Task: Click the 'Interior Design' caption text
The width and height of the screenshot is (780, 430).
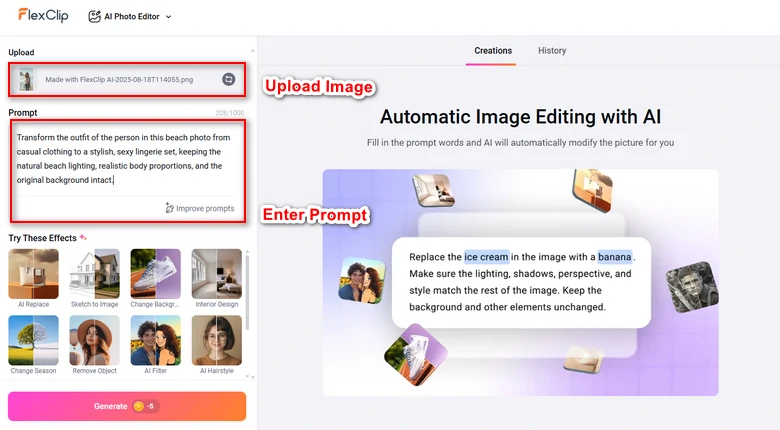Action: tap(217, 304)
